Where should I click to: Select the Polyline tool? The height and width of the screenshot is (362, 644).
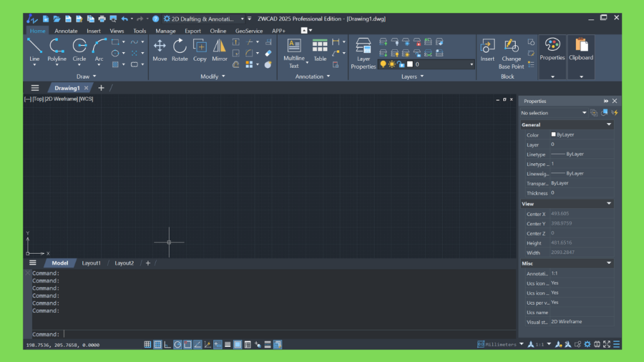(x=57, y=50)
